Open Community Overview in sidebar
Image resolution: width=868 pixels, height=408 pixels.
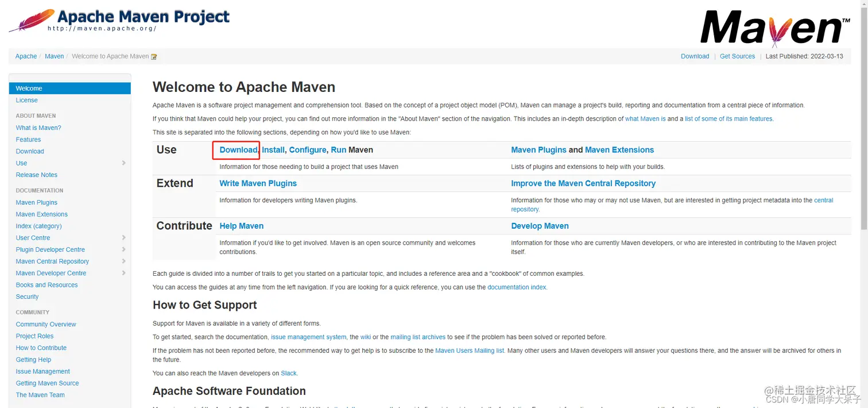tap(46, 324)
